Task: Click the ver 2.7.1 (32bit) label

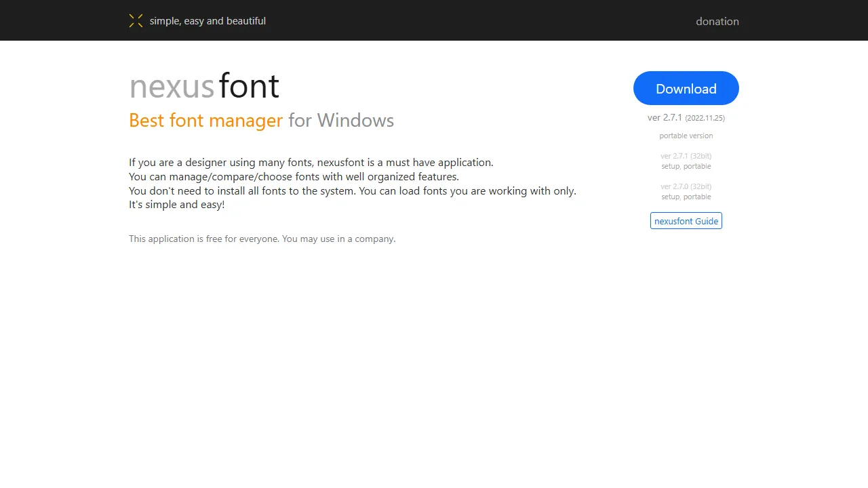Action: (686, 156)
